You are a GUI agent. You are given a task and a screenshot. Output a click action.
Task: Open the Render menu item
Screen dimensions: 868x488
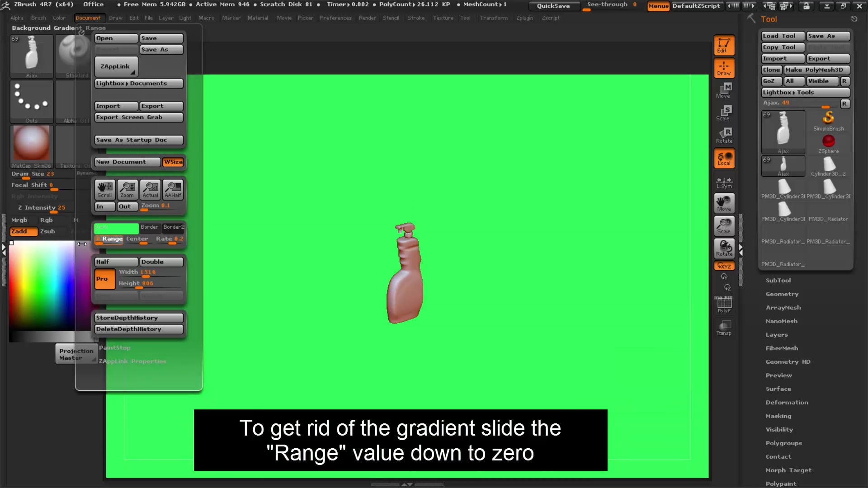click(367, 17)
